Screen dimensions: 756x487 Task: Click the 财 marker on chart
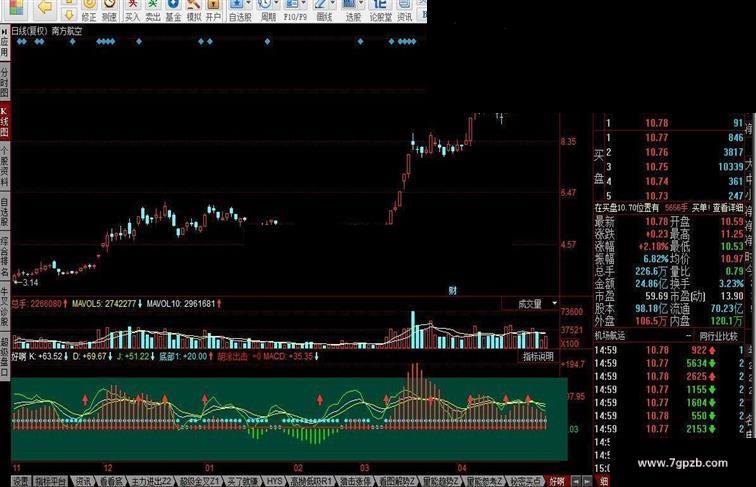(452, 290)
